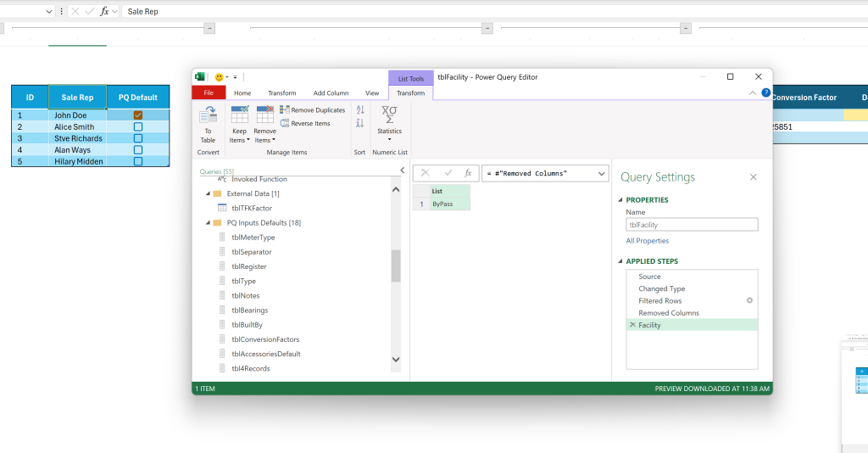
Task: Click the smiley feedback icon
Action: coord(220,77)
